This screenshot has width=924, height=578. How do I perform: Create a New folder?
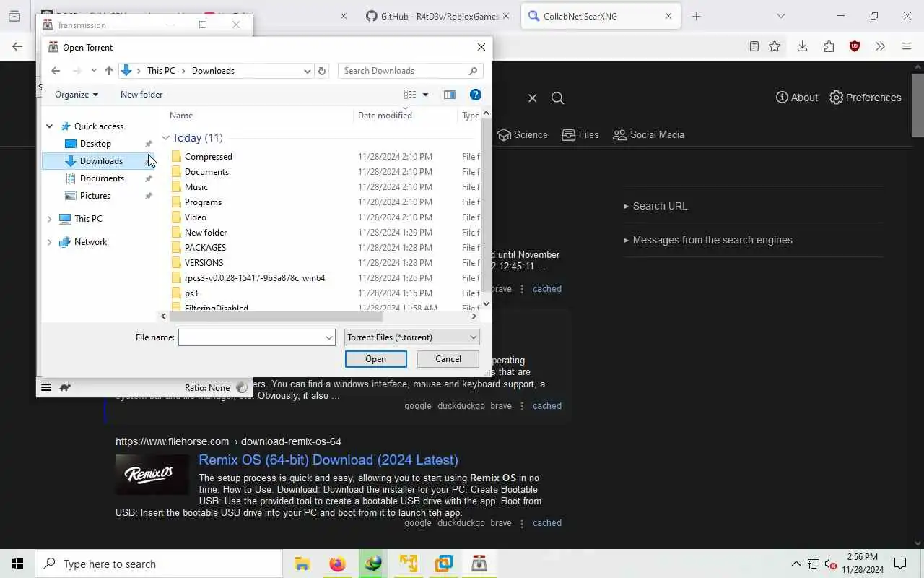pos(141,95)
